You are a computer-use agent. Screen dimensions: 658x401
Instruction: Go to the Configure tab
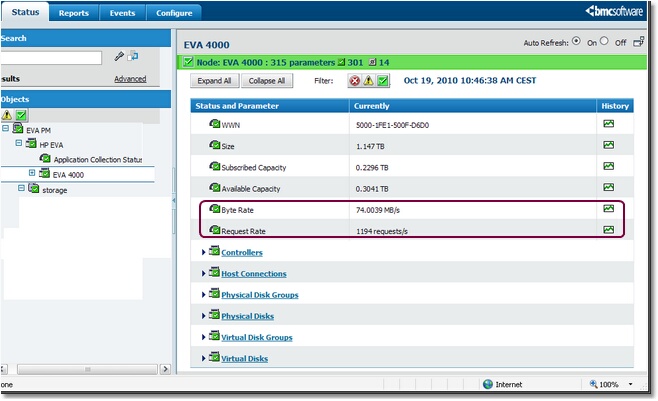[174, 13]
